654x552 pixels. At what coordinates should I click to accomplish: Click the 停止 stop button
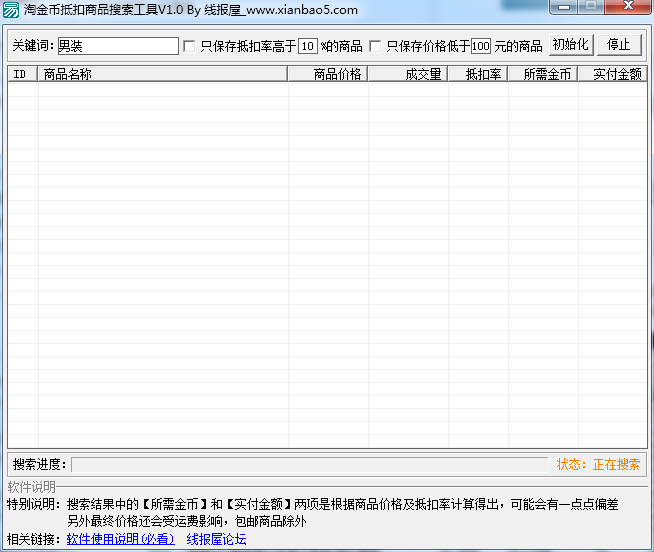pyautogui.click(x=619, y=45)
